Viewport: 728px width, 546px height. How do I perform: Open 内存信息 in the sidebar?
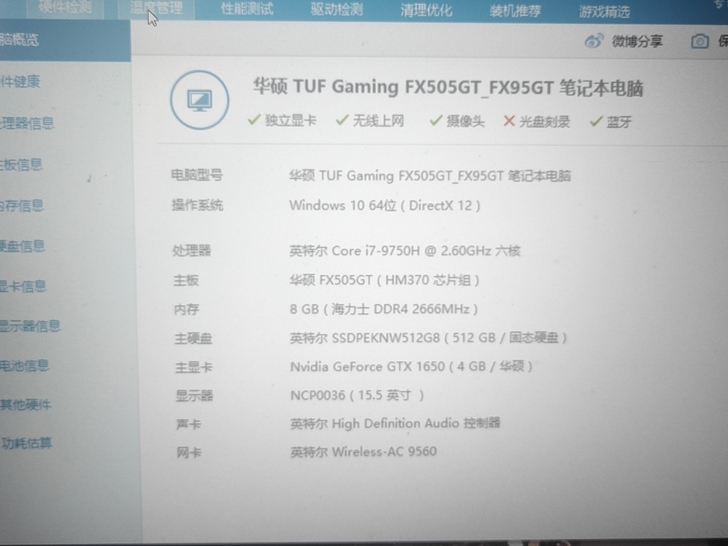click(22, 205)
